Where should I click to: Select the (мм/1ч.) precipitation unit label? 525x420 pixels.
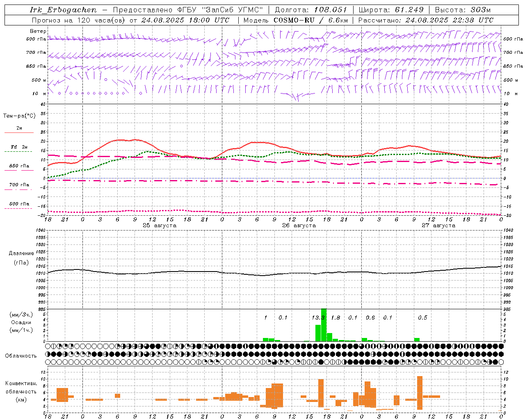[21, 330]
